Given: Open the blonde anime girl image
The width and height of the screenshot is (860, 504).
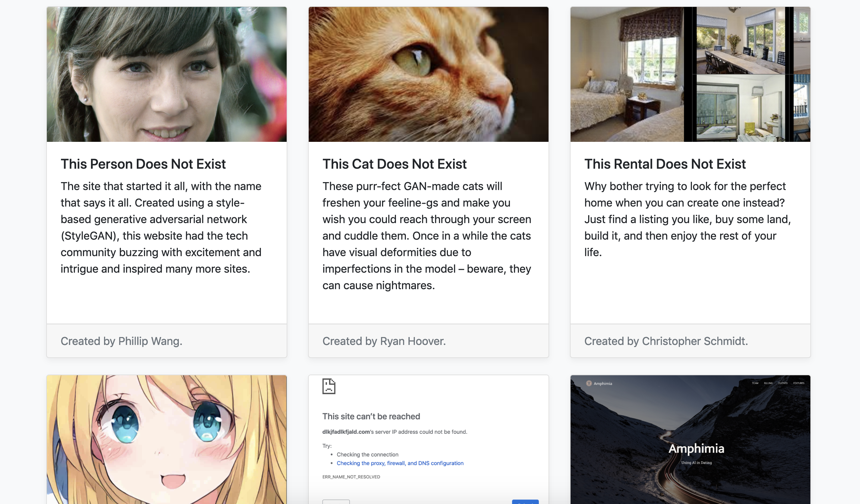Looking at the screenshot, I should pyautogui.click(x=167, y=439).
